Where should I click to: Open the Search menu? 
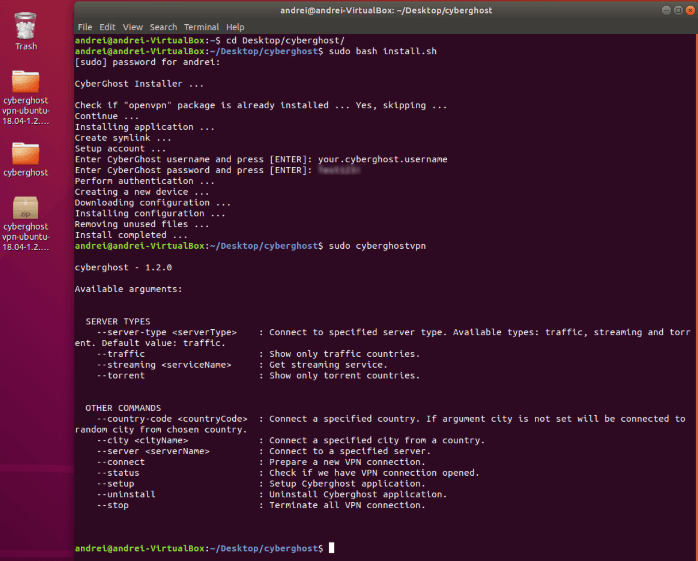click(x=163, y=27)
